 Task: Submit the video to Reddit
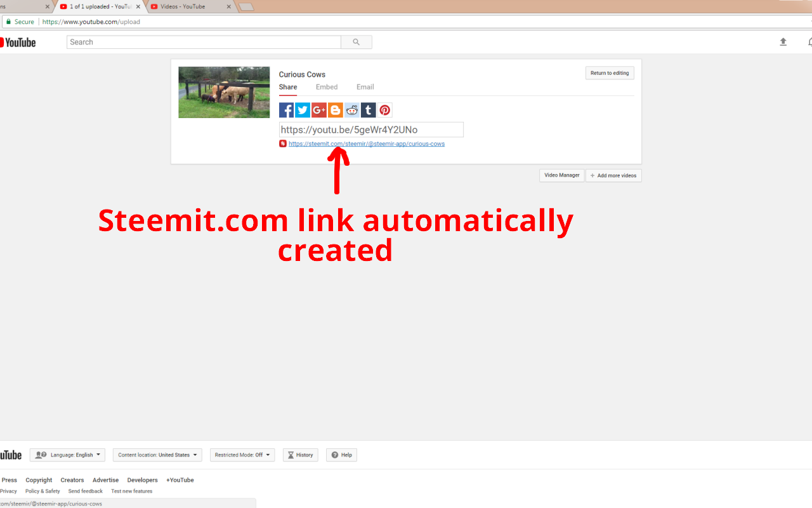pos(352,109)
